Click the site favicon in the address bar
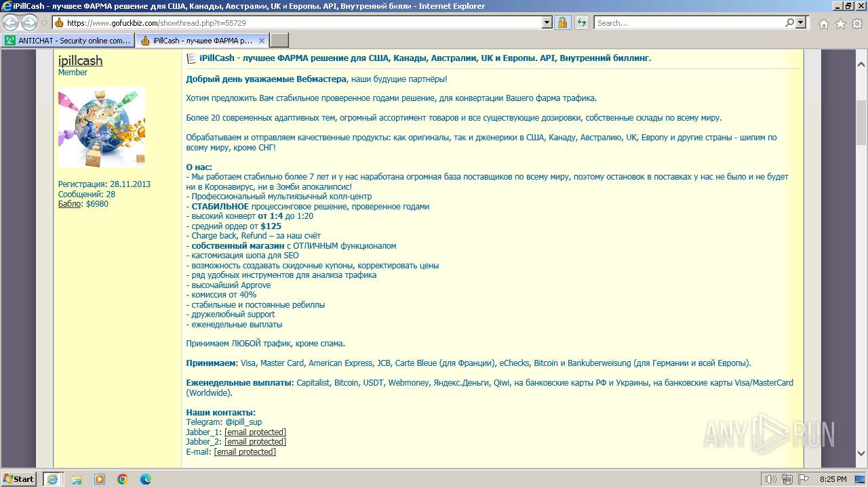The image size is (868, 488). 59,22
